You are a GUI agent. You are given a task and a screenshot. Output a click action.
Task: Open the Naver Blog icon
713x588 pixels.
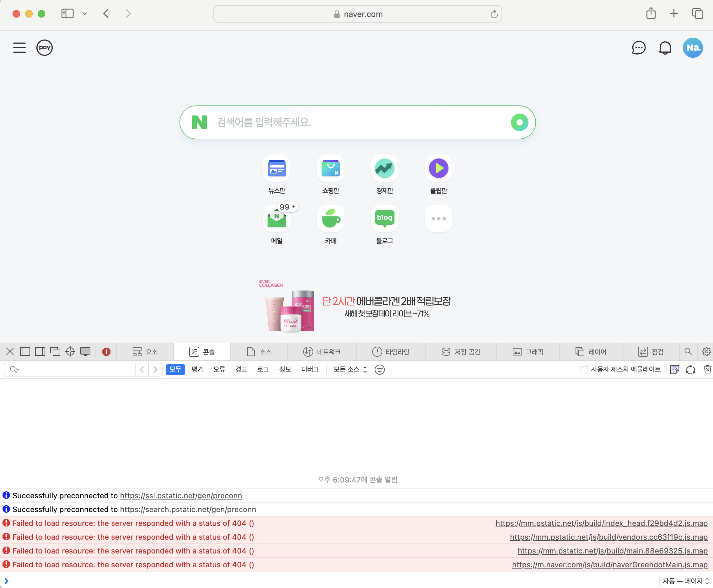pos(384,219)
